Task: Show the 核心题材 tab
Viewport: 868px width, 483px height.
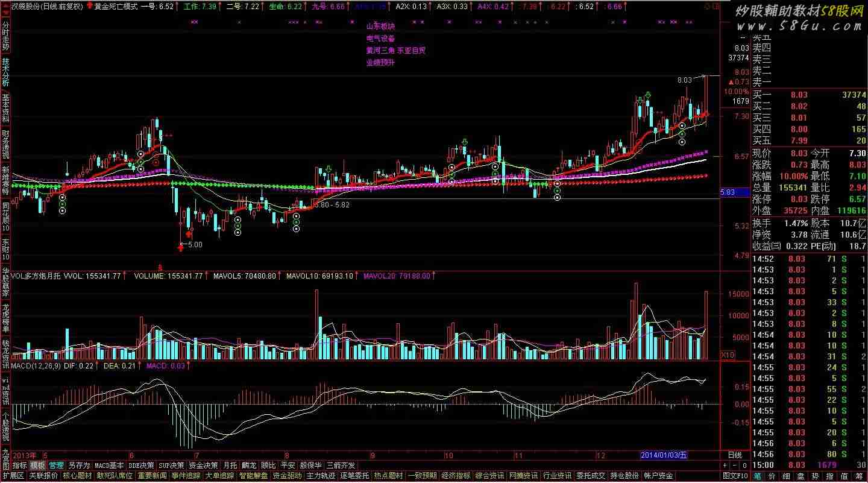Action: pos(77,476)
